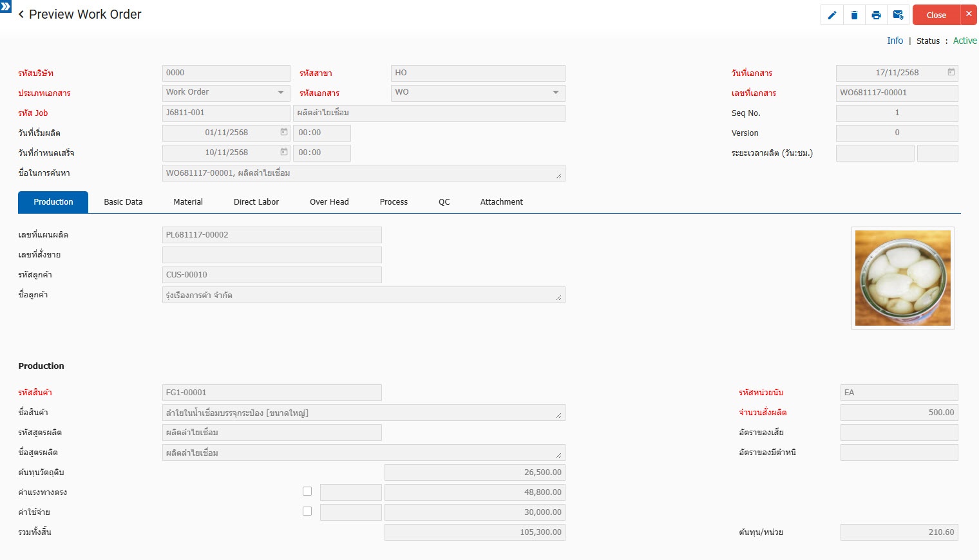Print the work order via printer icon
The height and width of the screenshot is (560, 979).
click(876, 15)
